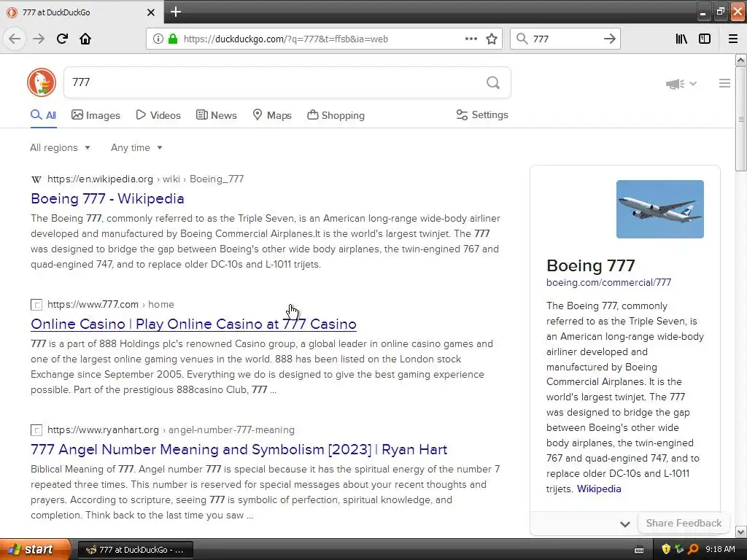Click favicon next to ryanhart.org result
Viewport: 747px width, 560px height.
pos(36,430)
